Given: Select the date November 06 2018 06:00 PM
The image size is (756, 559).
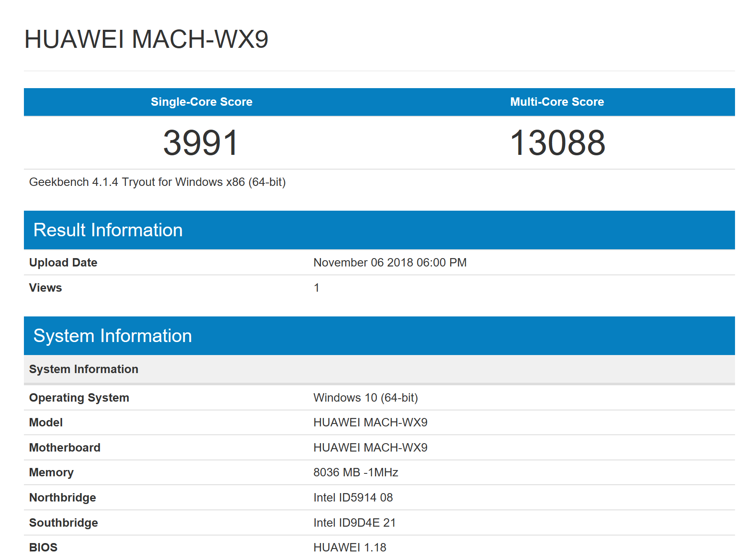Looking at the screenshot, I should (390, 263).
